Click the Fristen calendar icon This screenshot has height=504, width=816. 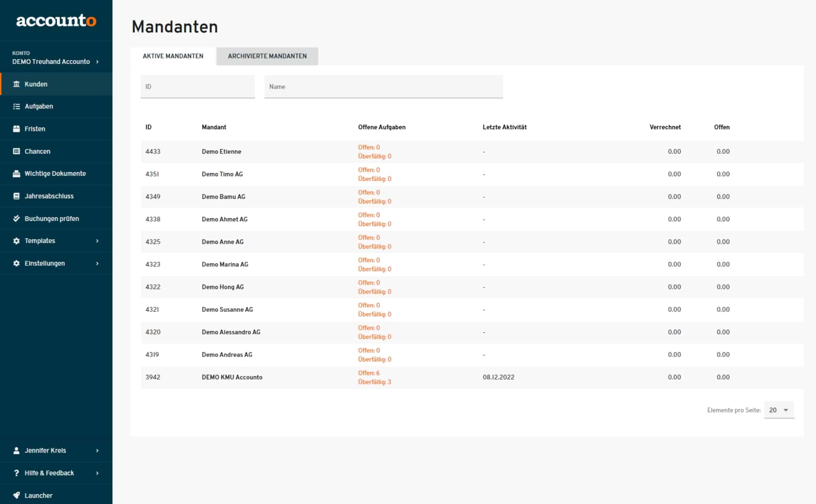(16, 129)
